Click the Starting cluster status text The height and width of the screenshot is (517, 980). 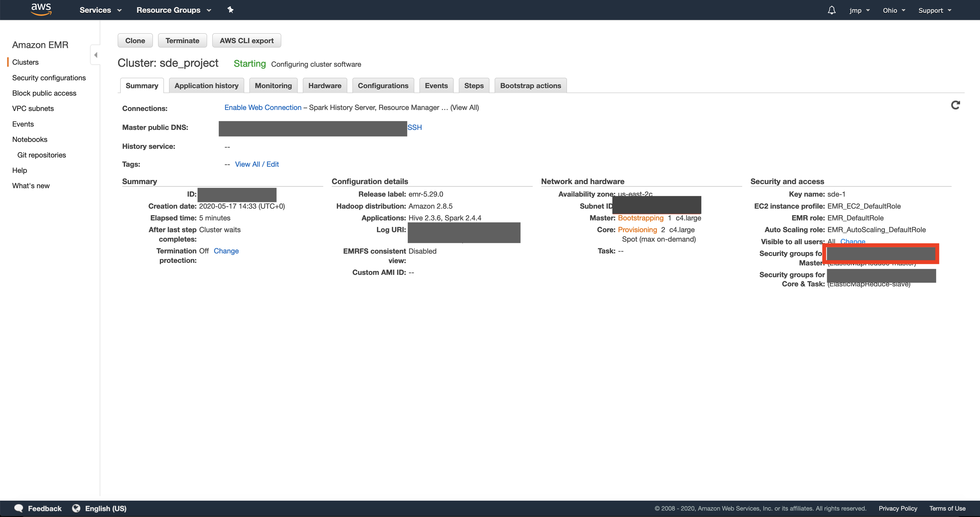coord(250,63)
